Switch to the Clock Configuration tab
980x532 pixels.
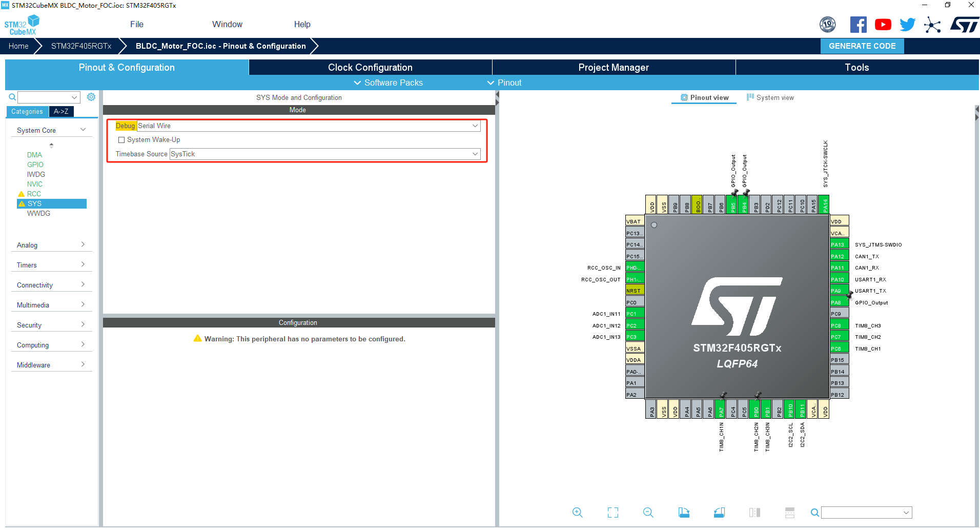[370, 67]
